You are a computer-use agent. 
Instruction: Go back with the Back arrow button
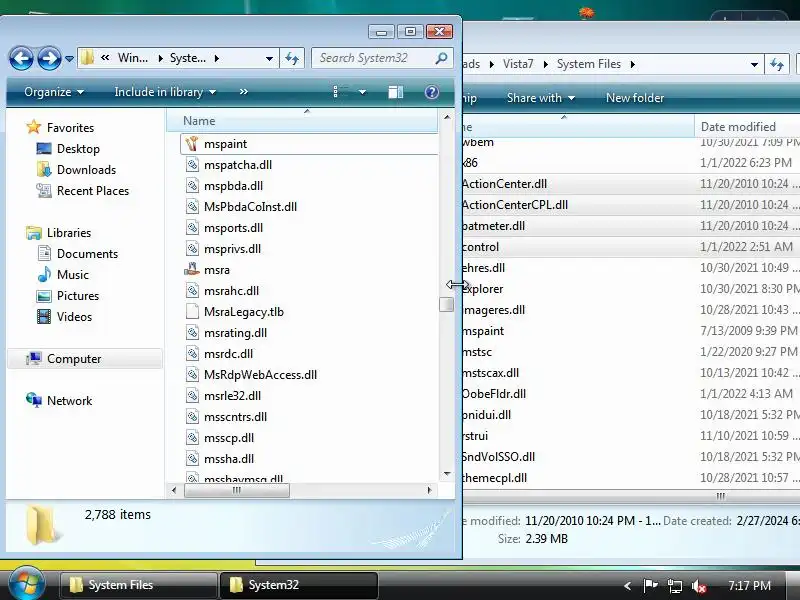[21, 58]
